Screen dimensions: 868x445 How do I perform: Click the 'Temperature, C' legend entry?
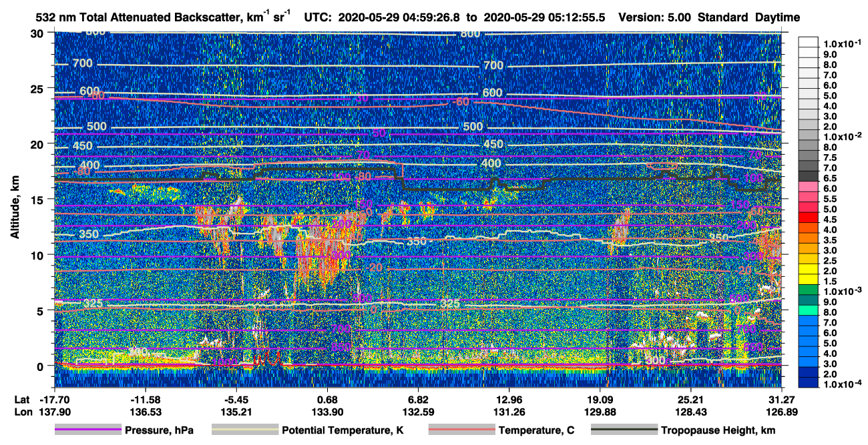pos(536,430)
